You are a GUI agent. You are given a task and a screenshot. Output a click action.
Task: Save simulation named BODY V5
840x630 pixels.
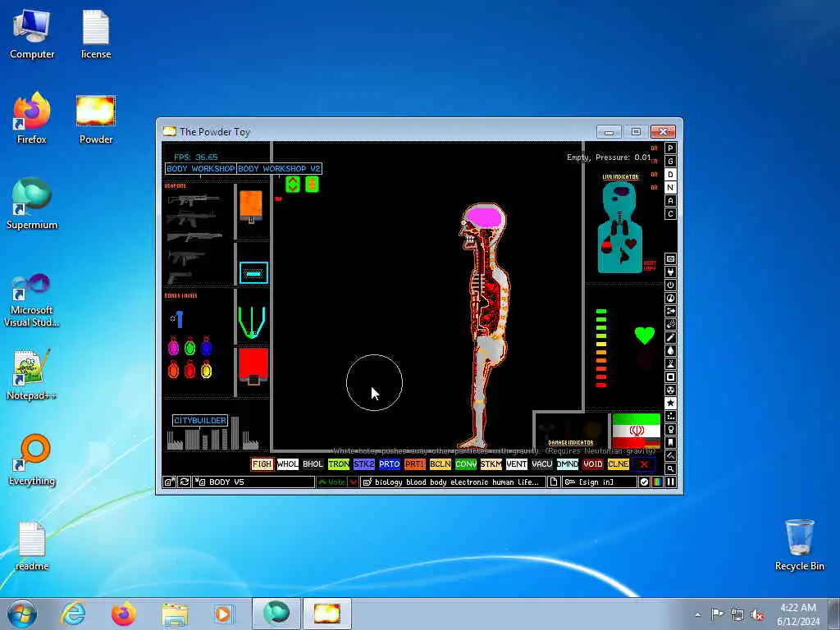254,482
